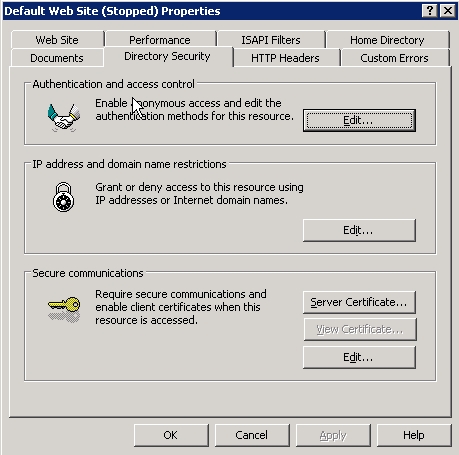This screenshot has width=459, height=455.
Task: Click the handshake authentication icon
Action: click(64, 117)
